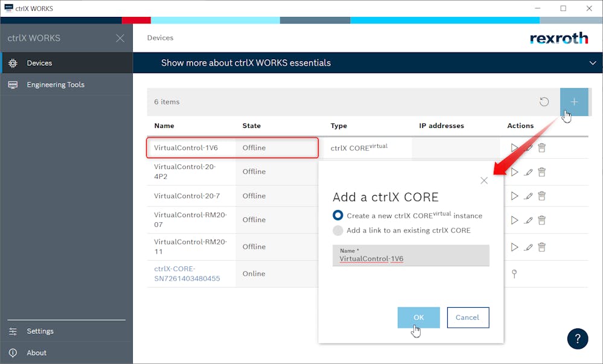Click the Name input field
This screenshot has width=603, height=364.
[x=410, y=255]
